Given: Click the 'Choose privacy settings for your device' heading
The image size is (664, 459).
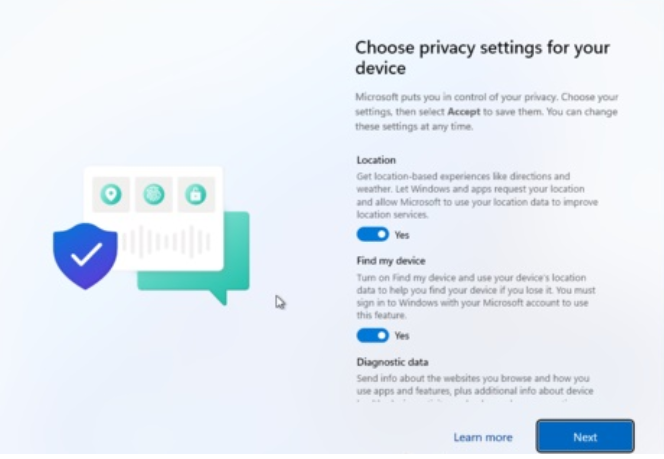Looking at the screenshot, I should [x=482, y=59].
